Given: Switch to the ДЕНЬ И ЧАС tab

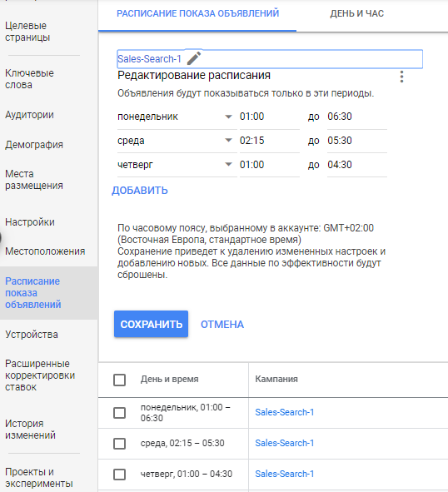Looking at the screenshot, I should [x=356, y=14].
